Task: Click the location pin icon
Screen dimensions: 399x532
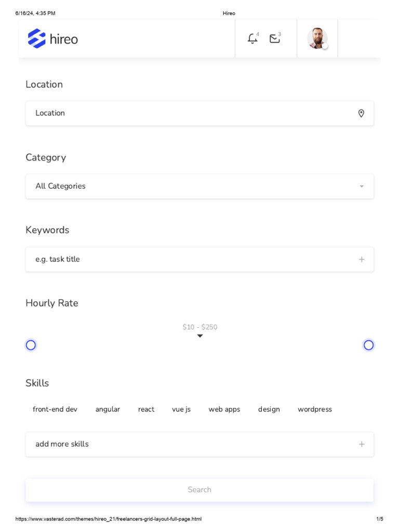Action: [362, 113]
